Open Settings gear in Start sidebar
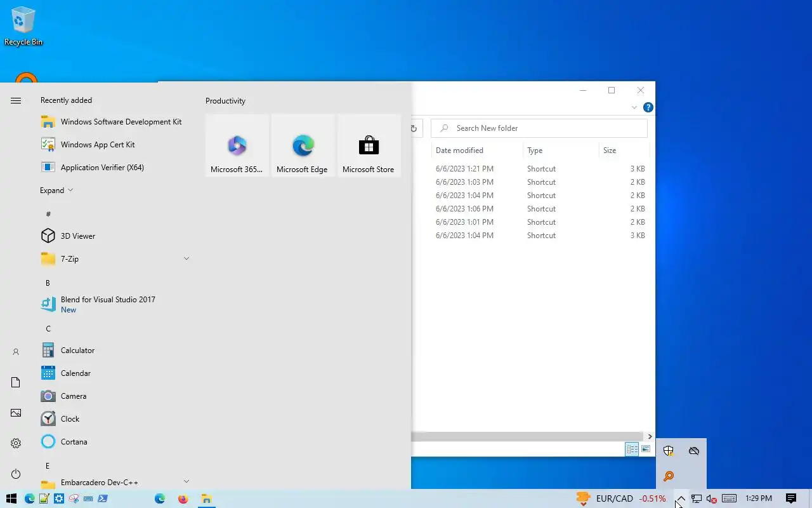812x508 pixels. (x=16, y=443)
